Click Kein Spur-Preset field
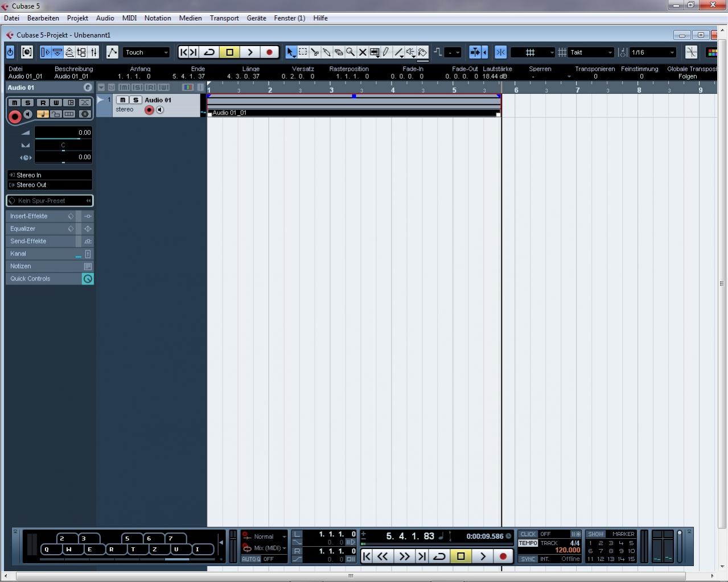The image size is (728, 582). (x=50, y=201)
